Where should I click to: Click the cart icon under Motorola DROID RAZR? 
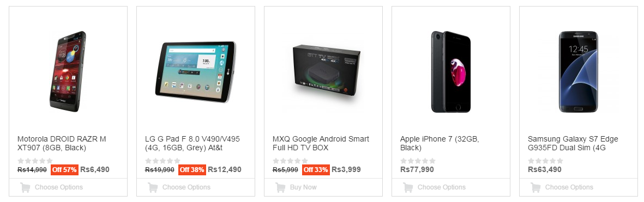coord(25,188)
